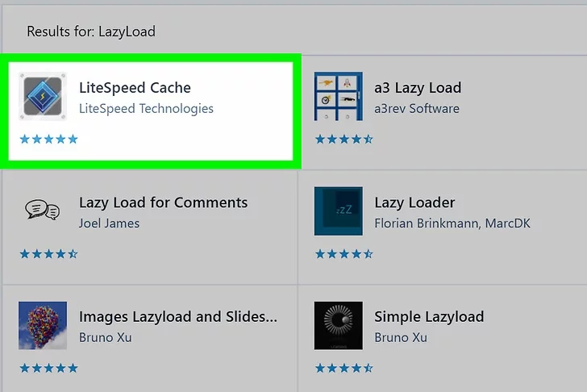Click author name a3rev Software
This screenshot has height=392, width=587.
click(x=417, y=108)
